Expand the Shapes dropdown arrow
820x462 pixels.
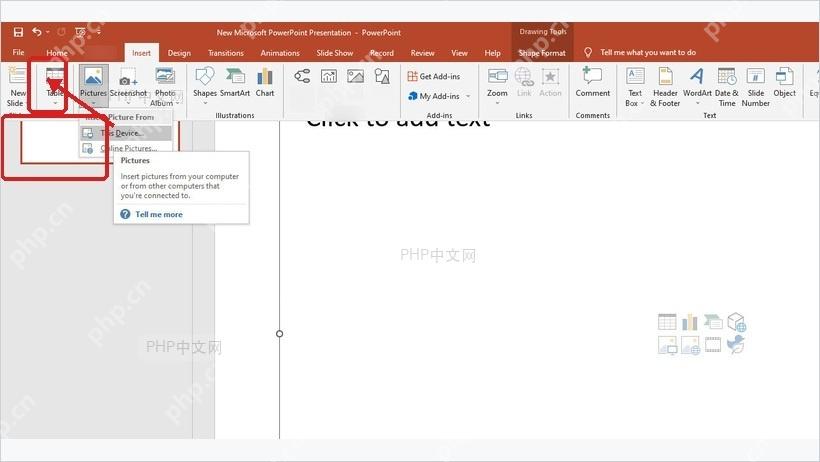click(205, 103)
